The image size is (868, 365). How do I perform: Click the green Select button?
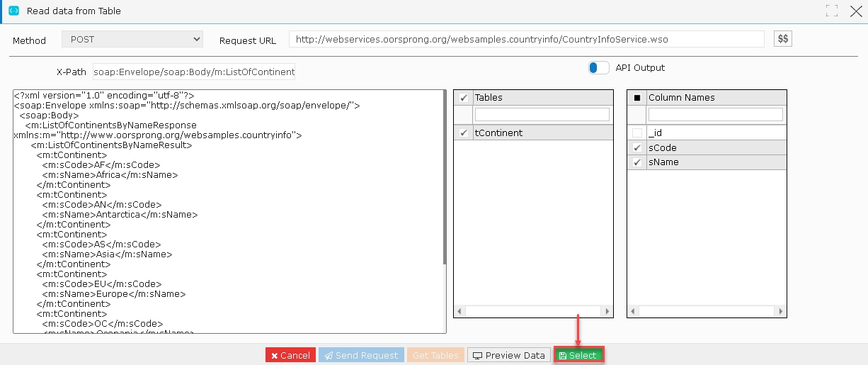click(x=578, y=355)
